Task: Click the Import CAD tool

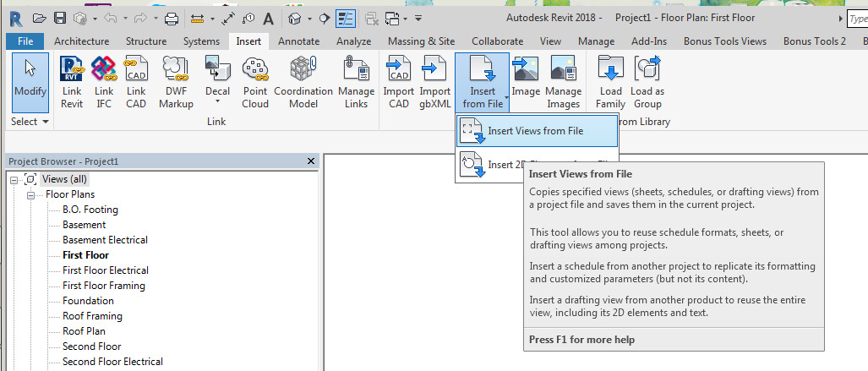Action: pyautogui.click(x=400, y=83)
